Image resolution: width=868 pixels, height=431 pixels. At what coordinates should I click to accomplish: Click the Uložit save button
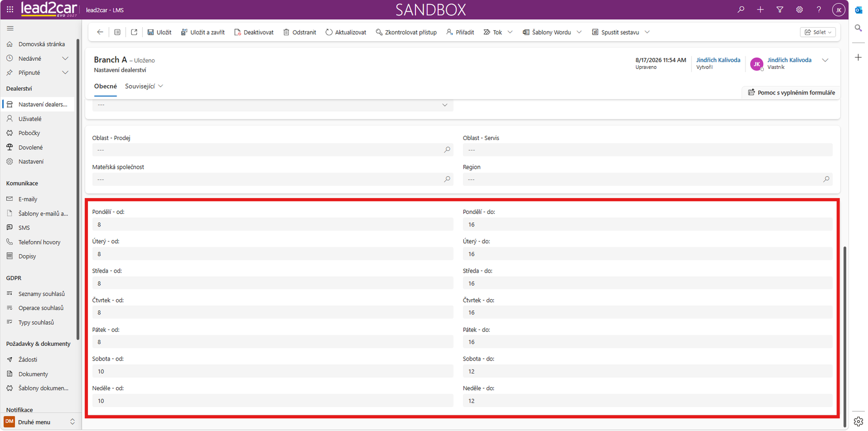coord(159,32)
